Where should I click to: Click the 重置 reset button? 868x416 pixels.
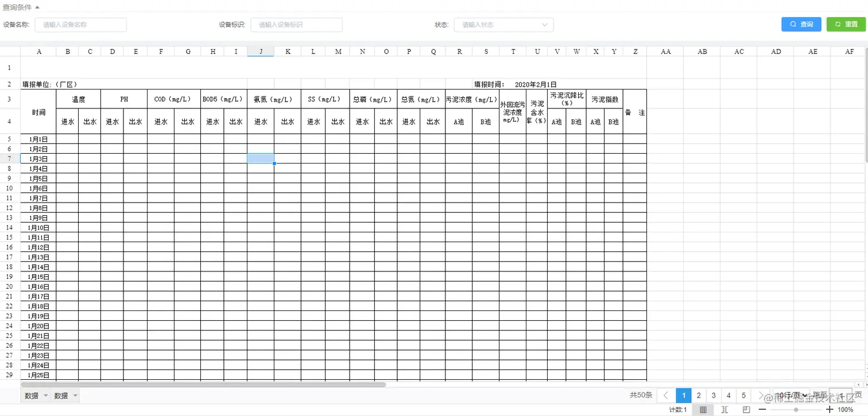pos(847,24)
